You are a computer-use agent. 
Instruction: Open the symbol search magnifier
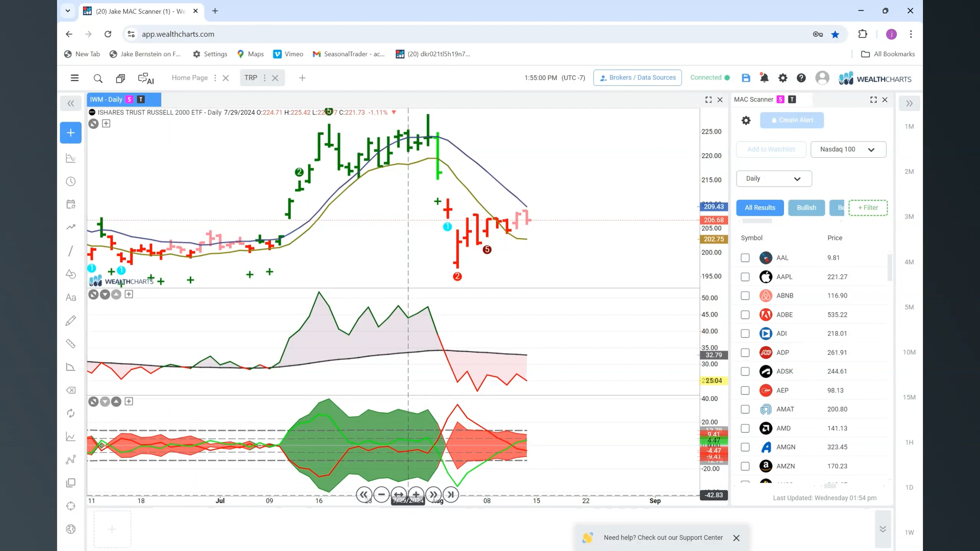coord(98,78)
